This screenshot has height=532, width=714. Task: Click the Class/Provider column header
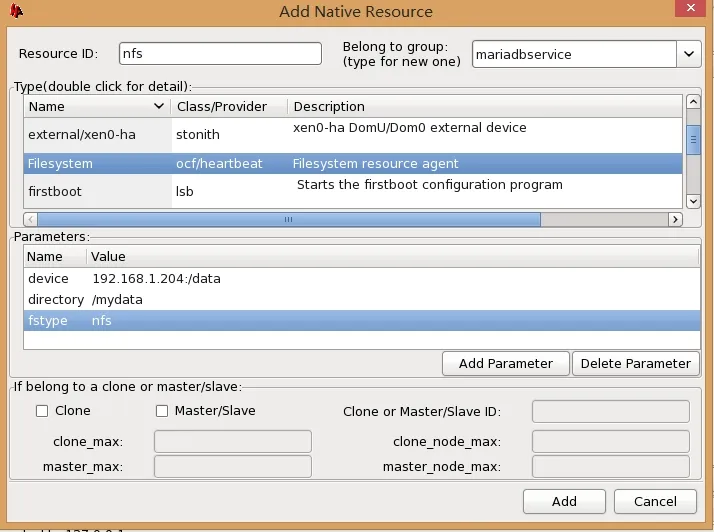[229, 107]
